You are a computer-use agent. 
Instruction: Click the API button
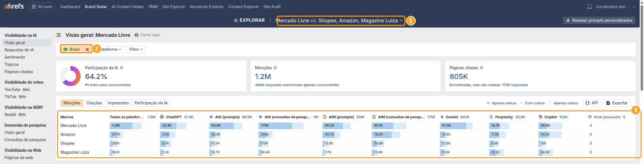[x=592, y=103]
